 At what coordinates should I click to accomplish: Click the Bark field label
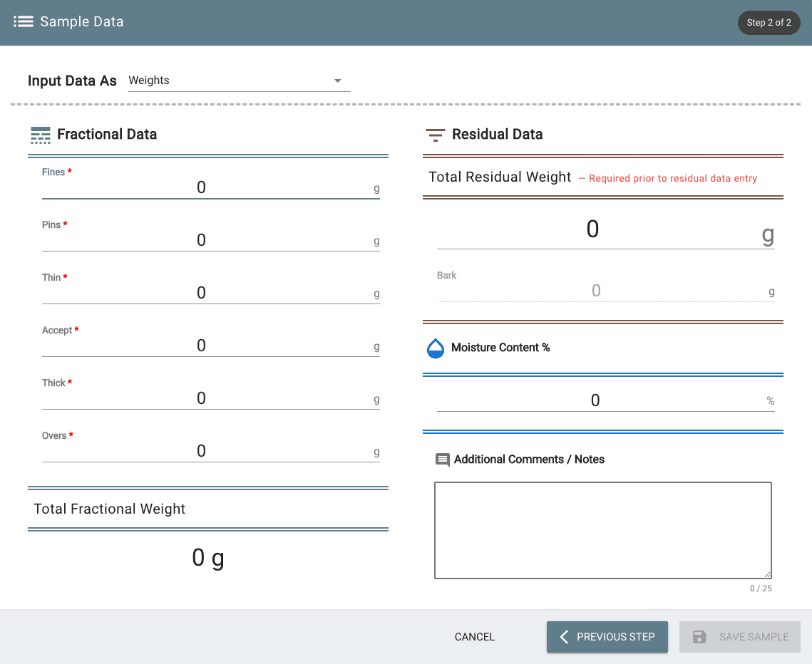pos(446,276)
